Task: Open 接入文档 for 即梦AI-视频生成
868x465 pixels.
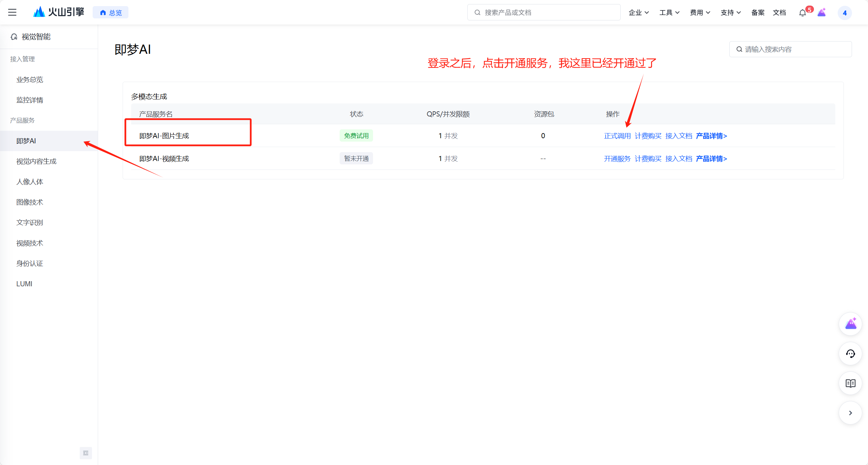Action: click(679, 159)
